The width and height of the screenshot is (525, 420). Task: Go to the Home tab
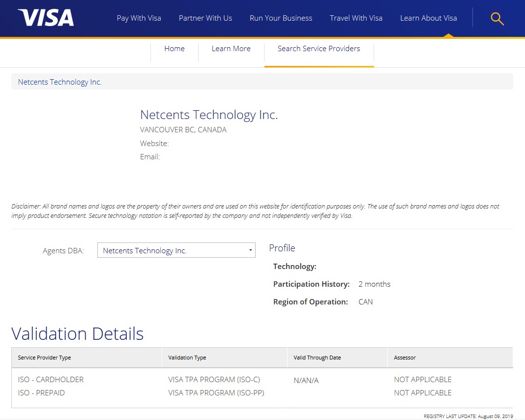point(175,49)
